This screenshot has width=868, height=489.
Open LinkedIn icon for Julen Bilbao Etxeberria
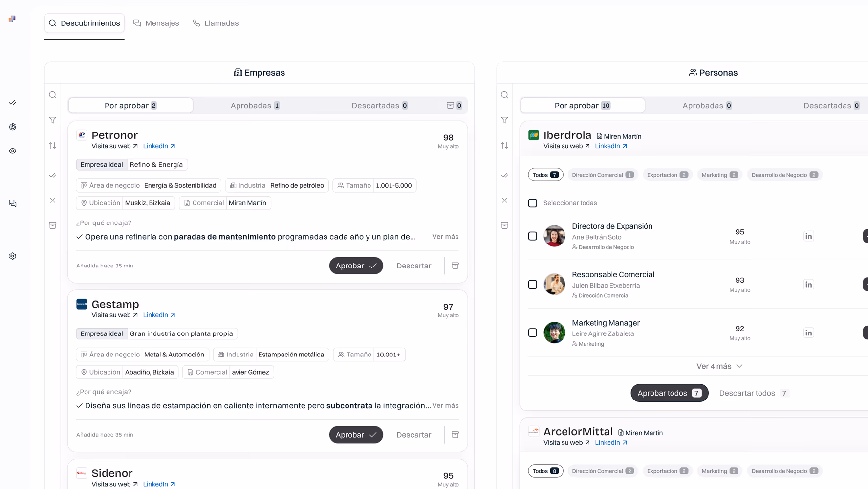click(809, 285)
